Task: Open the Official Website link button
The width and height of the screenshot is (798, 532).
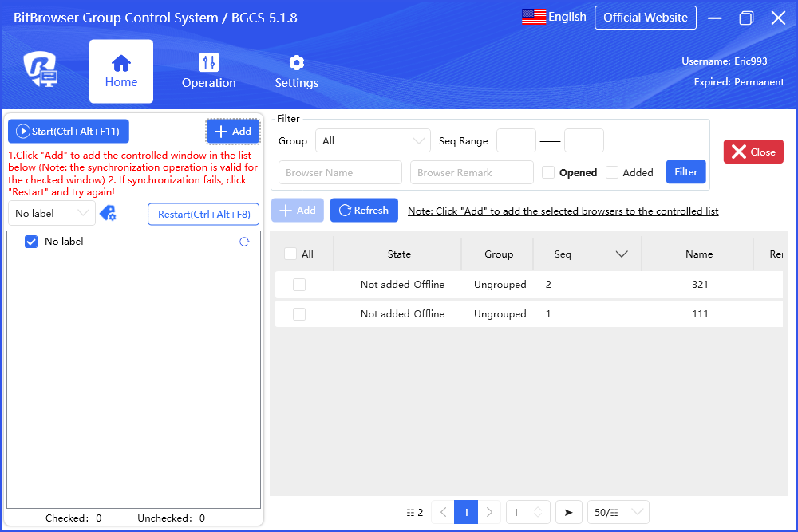Action: pyautogui.click(x=646, y=18)
